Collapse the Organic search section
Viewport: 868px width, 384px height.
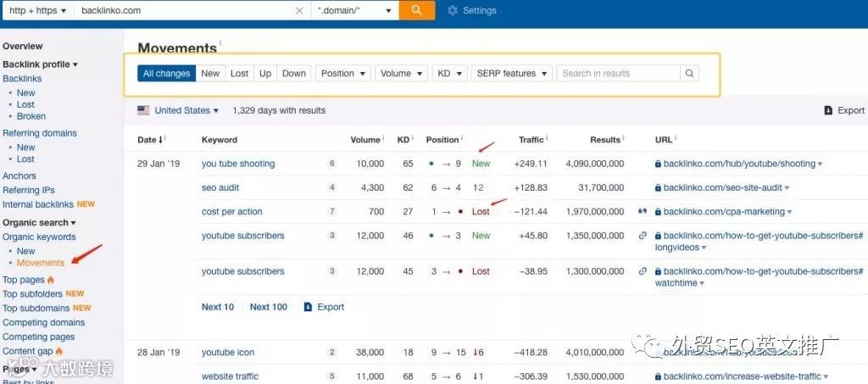pos(39,222)
